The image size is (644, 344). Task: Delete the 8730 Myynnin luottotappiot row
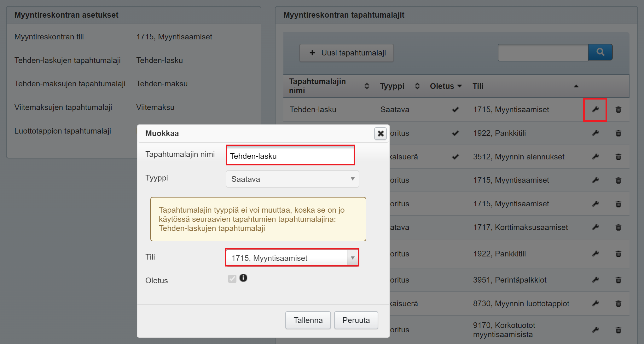coord(618,303)
